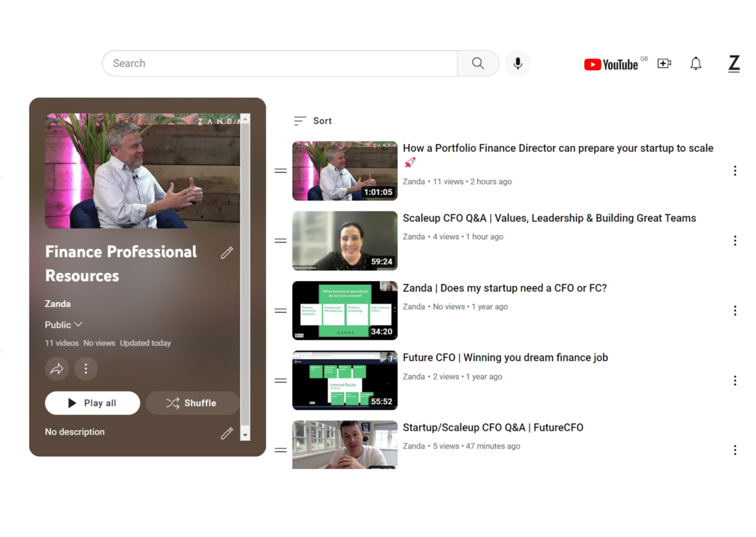Click the FutureCFO video thumbnail with man by window
The image size is (756, 537).
345,444
